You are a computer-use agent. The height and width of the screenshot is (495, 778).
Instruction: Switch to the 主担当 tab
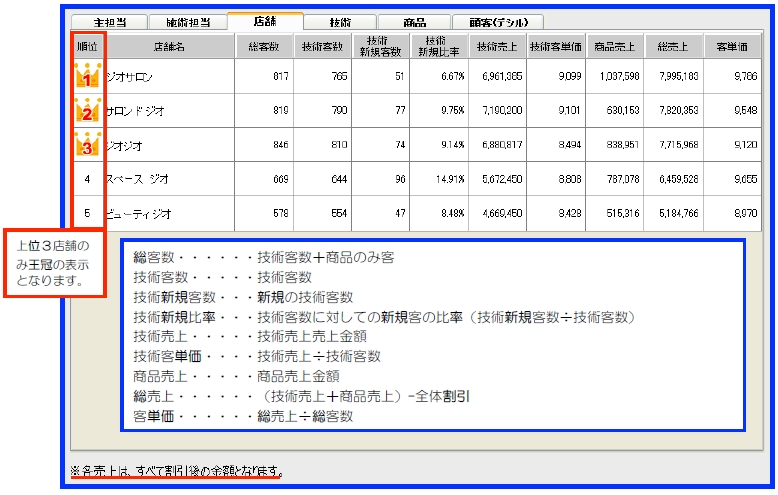[107, 21]
